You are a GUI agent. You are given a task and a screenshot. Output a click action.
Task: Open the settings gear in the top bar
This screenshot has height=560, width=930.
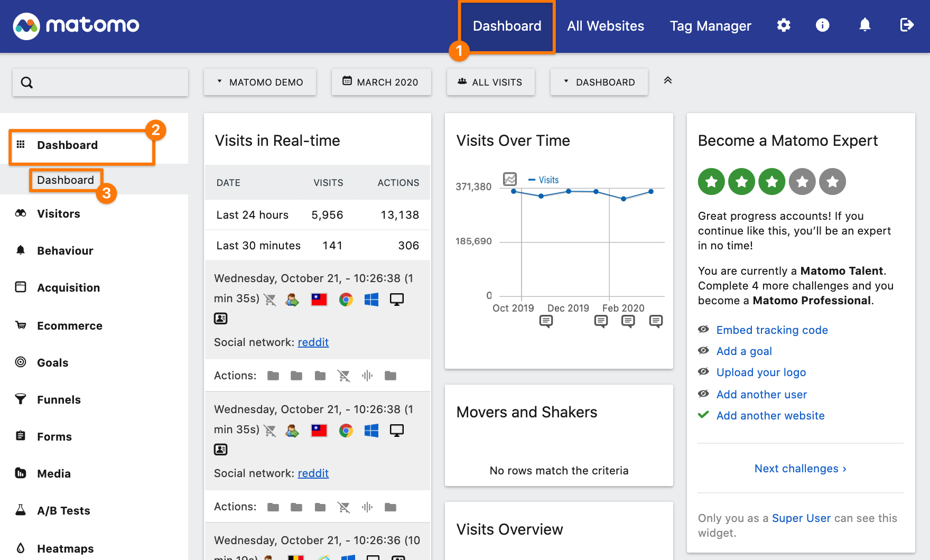784,25
